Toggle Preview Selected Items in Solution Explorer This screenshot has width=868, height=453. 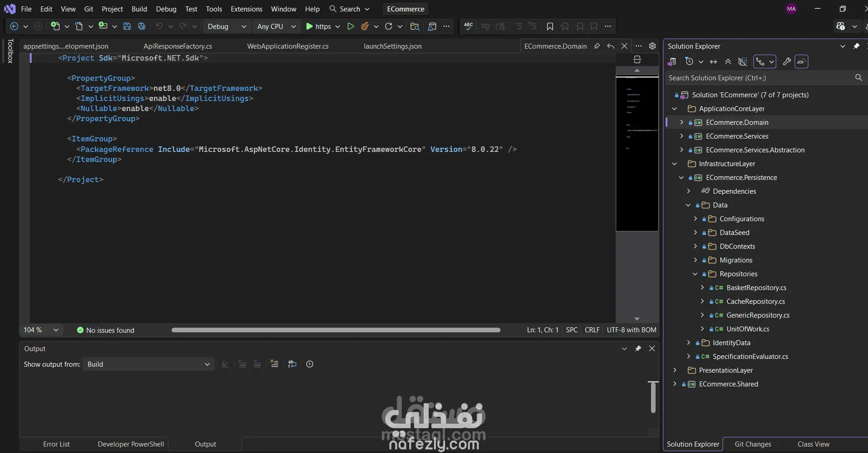tap(801, 62)
